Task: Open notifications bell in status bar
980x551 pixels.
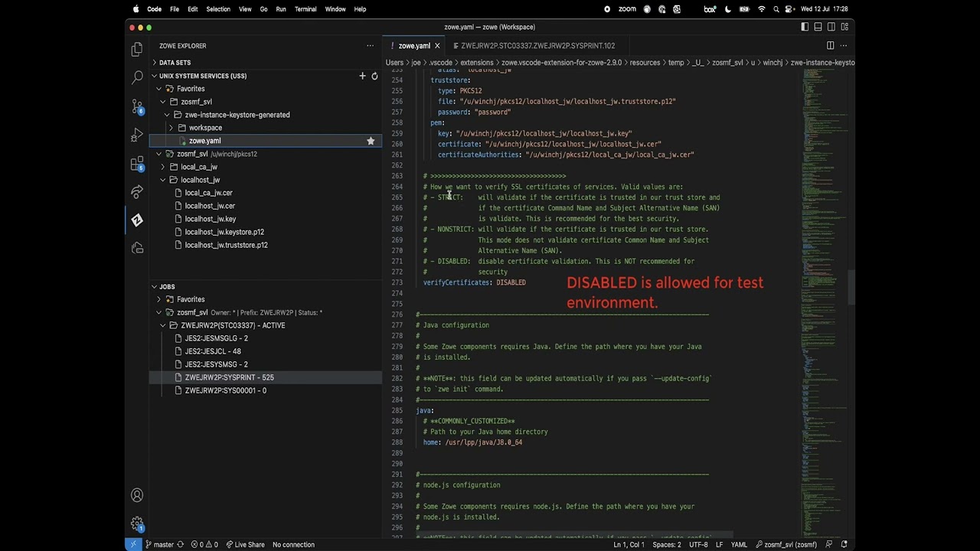Action: point(844,545)
